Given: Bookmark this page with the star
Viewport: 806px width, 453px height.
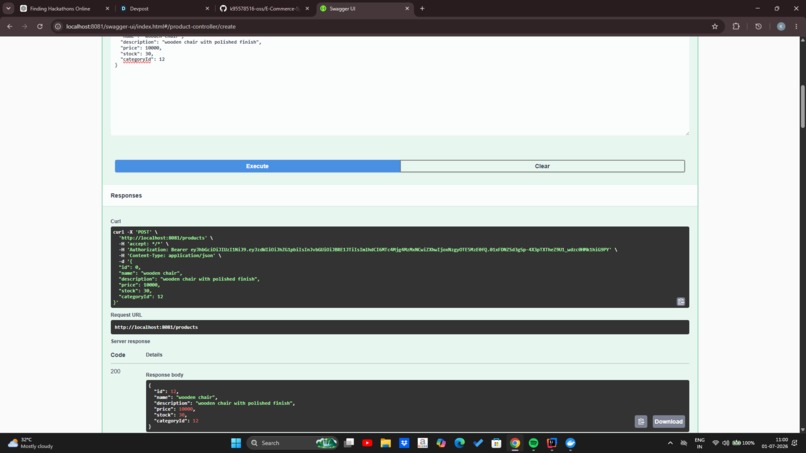Looking at the screenshot, I should click(x=715, y=26).
